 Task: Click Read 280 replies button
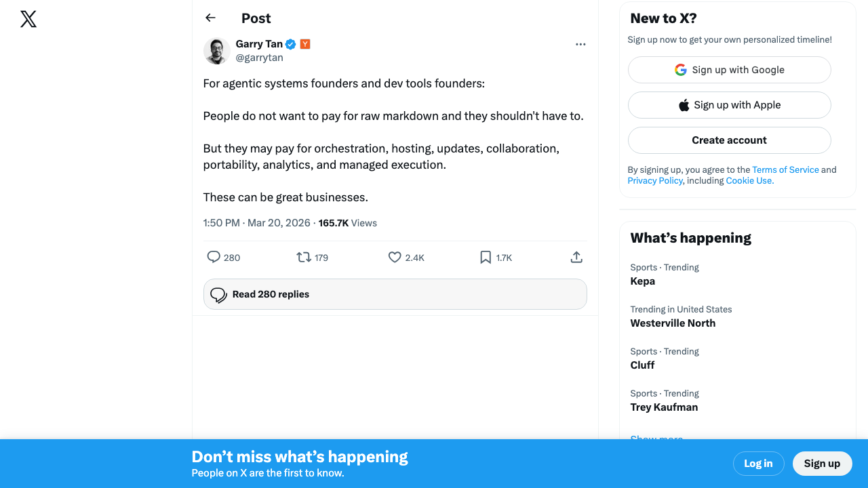[395, 294]
